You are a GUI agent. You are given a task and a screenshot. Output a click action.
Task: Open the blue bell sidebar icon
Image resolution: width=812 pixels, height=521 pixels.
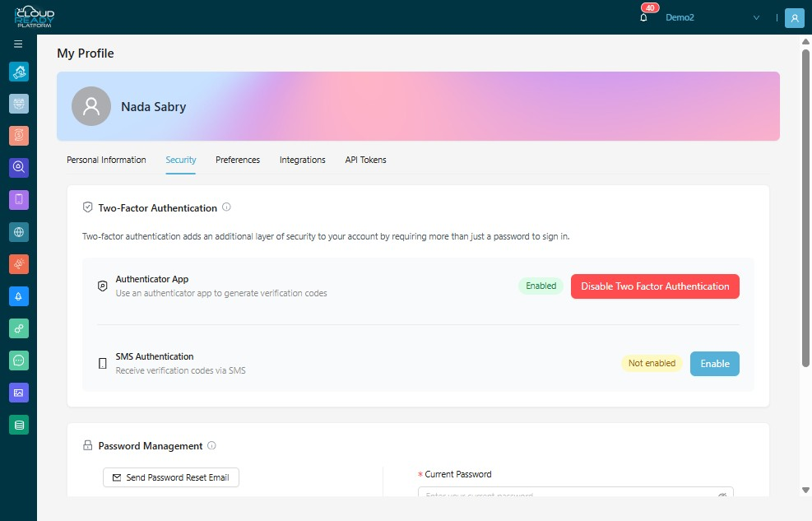(19, 296)
